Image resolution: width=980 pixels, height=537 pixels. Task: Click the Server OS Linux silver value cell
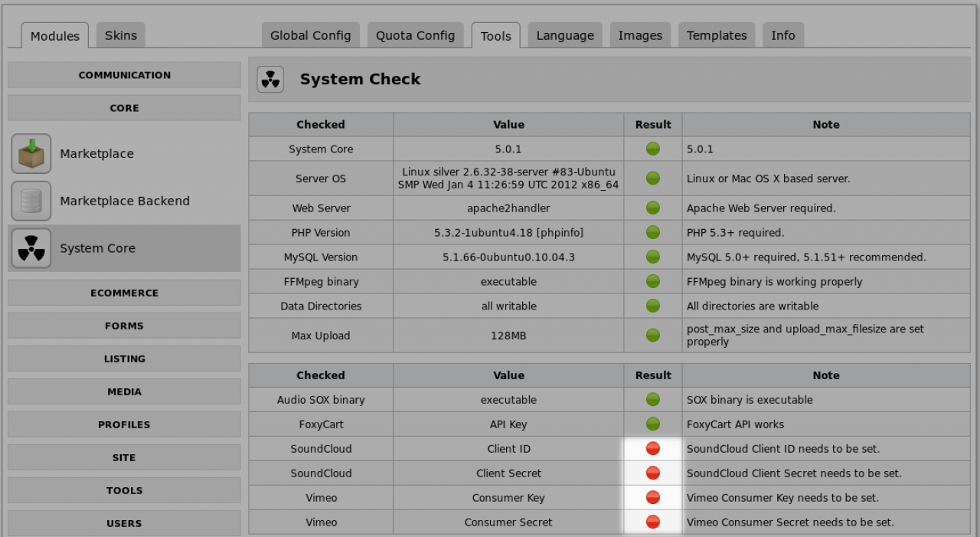click(x=508, y=178)
